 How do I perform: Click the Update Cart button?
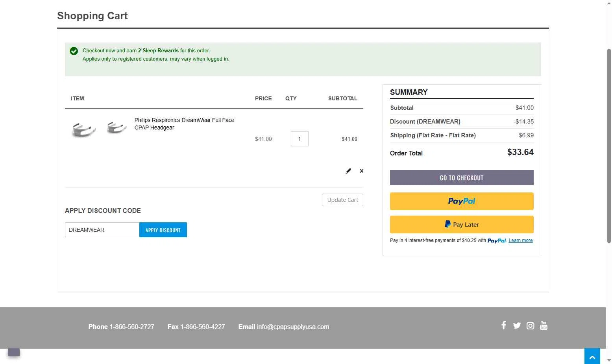[342, 200]
